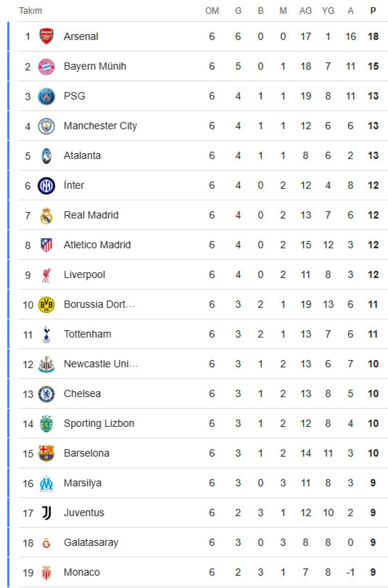Open the Atletico Madrid team link
The height and width of the screenshot is (588, 388).
point(97,245)
